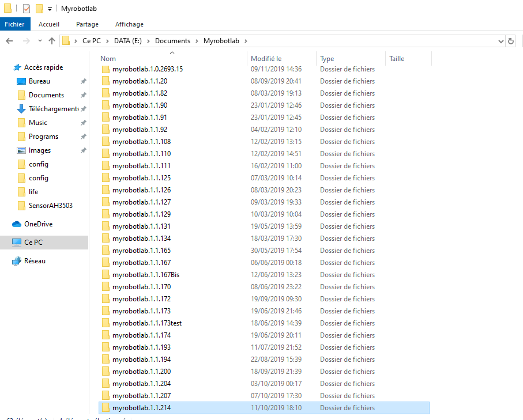Image resolution: width=523 pixels, height=420 pixels.
Task: Click the Myrobotlab breadcrumb in address bar
Action: coord(221,41)
